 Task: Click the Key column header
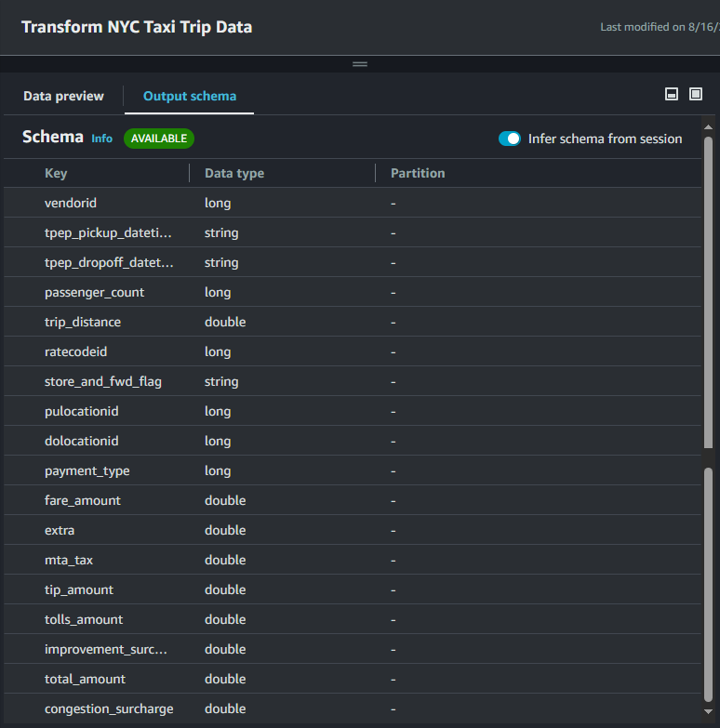tap(56, 173)
